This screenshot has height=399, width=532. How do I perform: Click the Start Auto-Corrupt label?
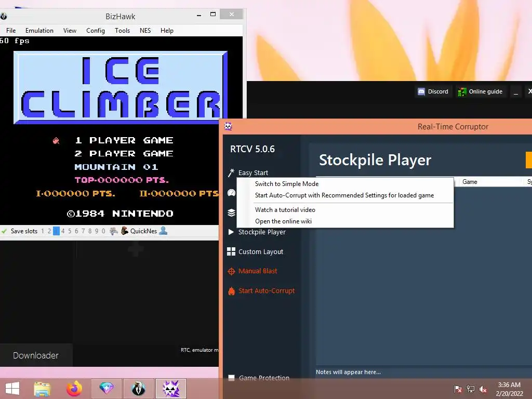pos(267,291)
